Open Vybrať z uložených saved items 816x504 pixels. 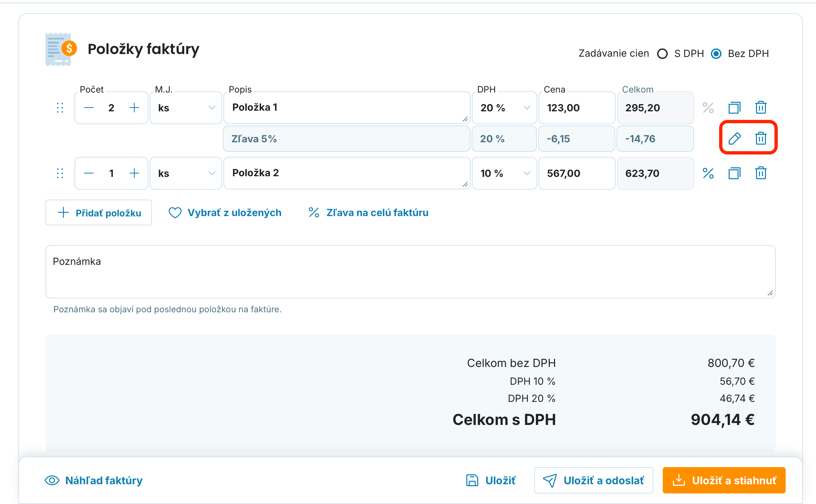pyautogui.click(x=225, y=213)
